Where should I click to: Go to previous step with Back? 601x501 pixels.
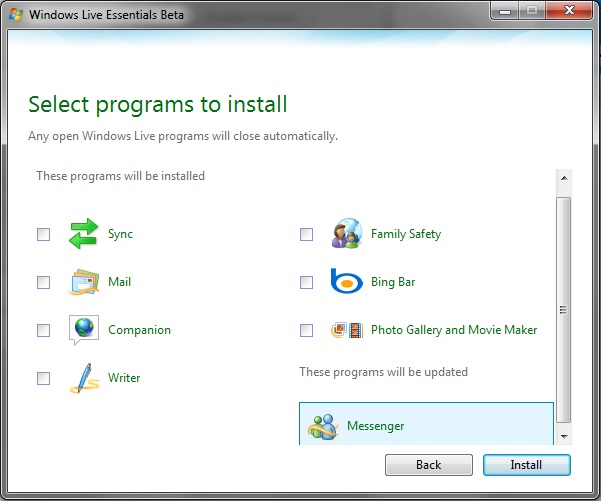pos(429,465)
